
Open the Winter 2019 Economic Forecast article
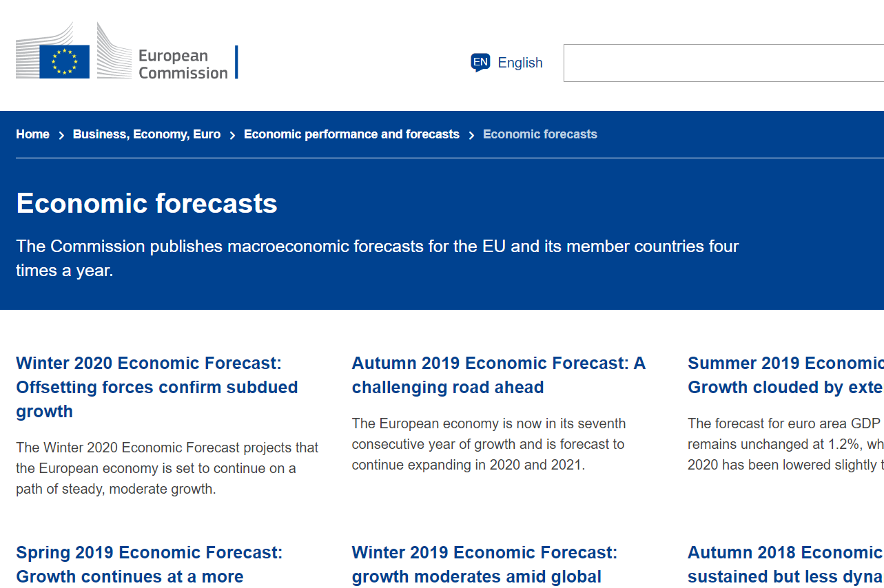pyautogui.click(x=484, y=565)
